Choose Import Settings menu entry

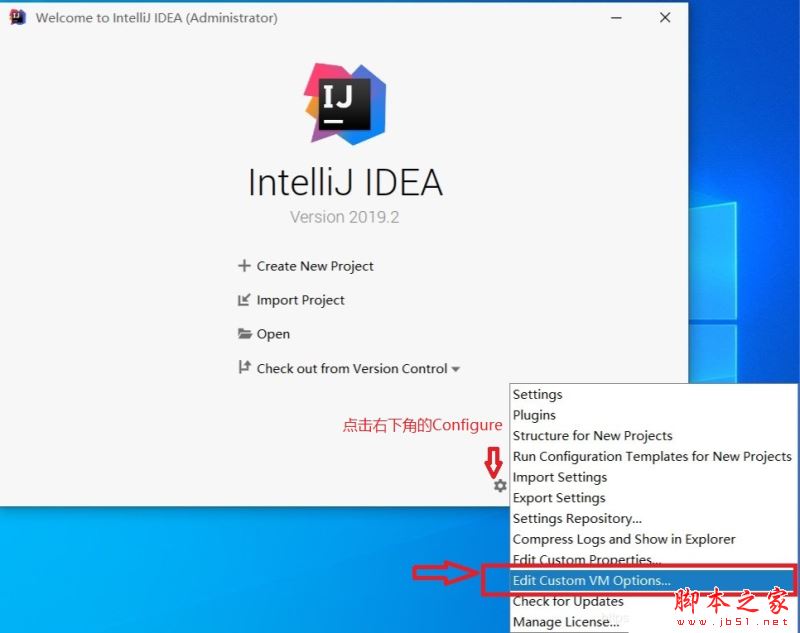coord(653,477)
